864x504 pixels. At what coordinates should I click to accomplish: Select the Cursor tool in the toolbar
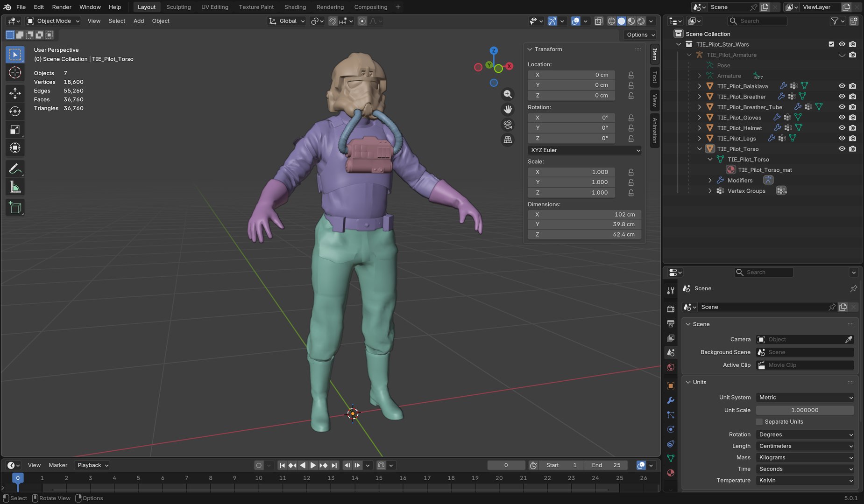pos(15,72)
